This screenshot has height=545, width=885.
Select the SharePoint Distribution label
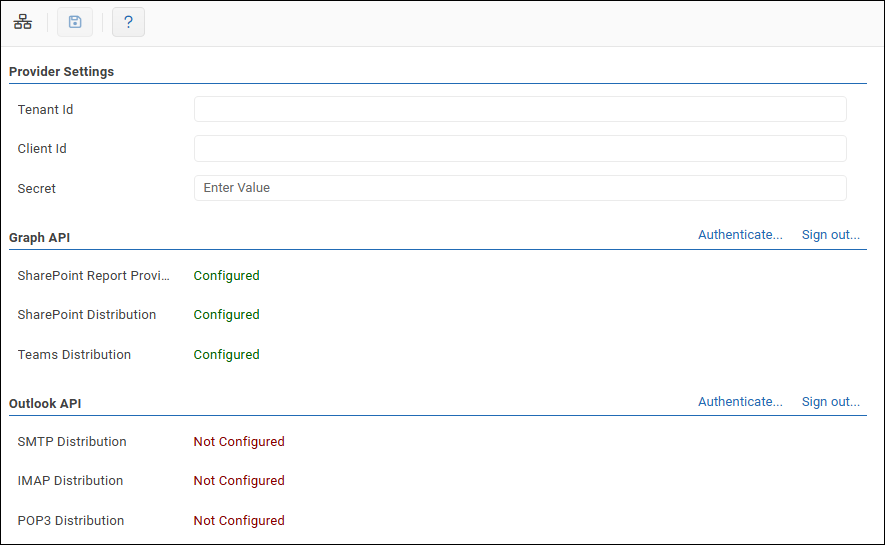point(87,315)
